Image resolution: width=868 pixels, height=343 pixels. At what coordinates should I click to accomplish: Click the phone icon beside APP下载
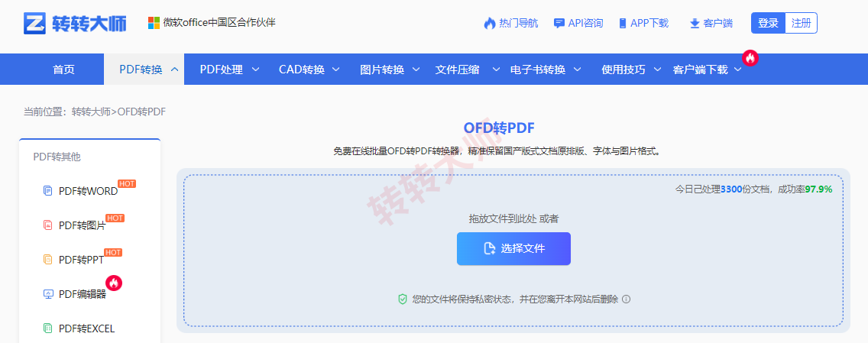622,23
